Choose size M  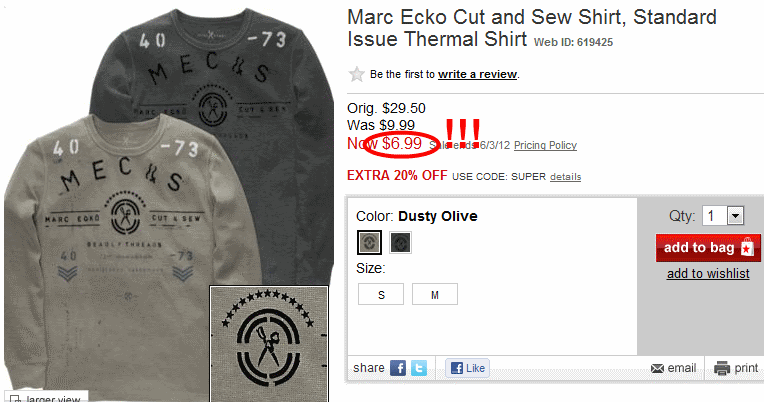tap(435, 294)
